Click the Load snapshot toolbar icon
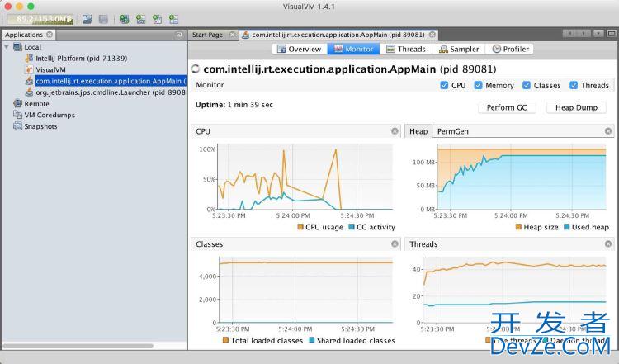 (87, 19)
